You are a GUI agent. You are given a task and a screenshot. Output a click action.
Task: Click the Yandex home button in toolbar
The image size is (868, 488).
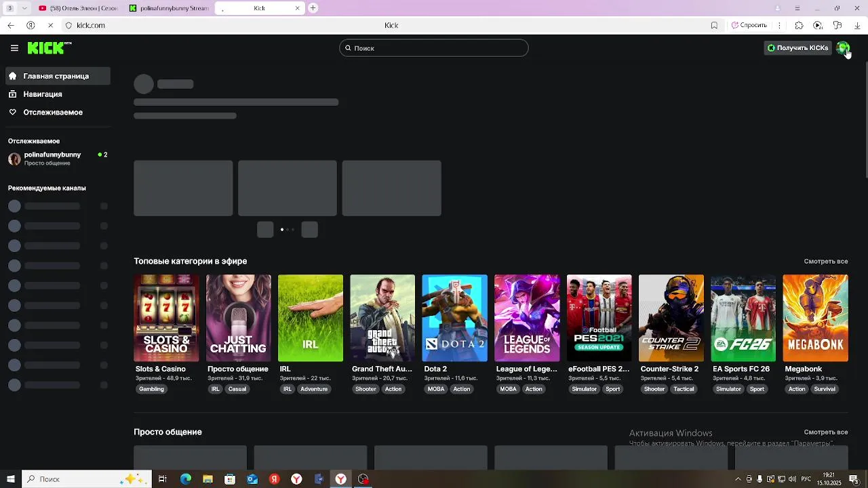pos(31,25)
